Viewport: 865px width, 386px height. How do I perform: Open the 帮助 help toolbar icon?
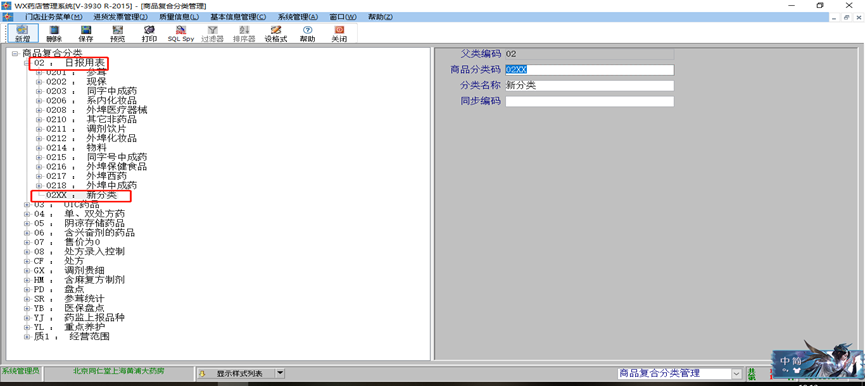307,33
